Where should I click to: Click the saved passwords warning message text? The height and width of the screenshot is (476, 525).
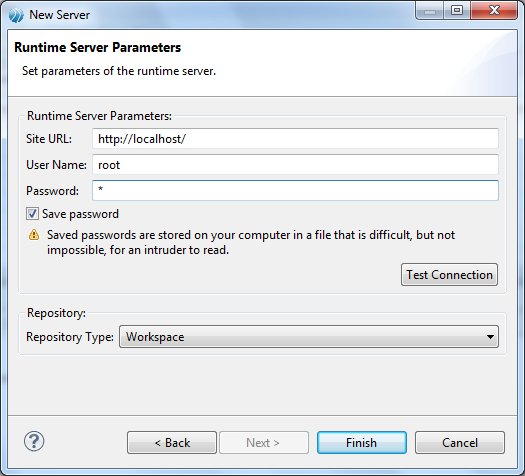[251, 242]
